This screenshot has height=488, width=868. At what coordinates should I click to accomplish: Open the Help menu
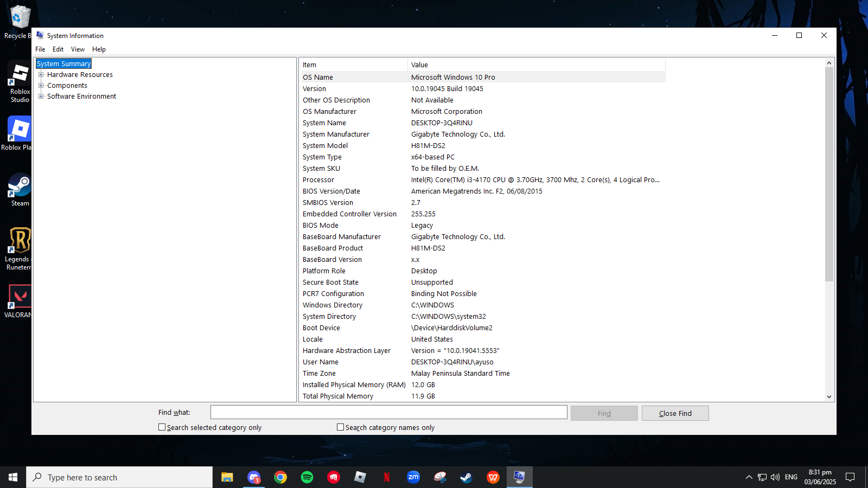99,49
